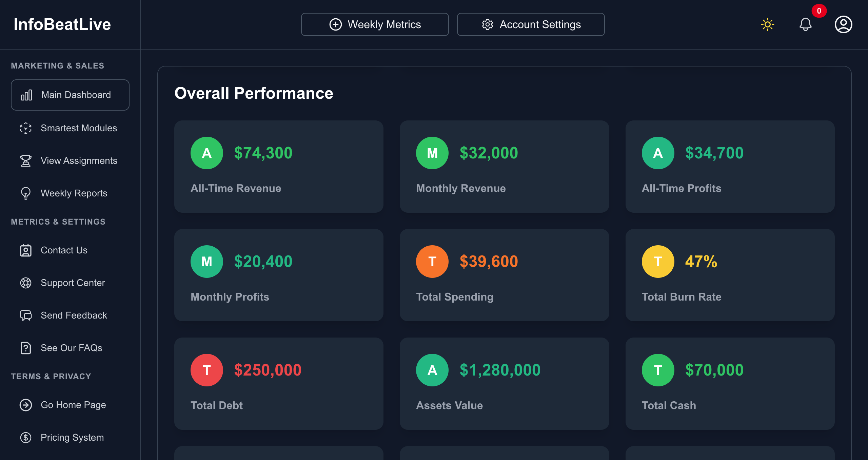
Task: Click the Smartest Modules cube icon
Action: [26, 128]
